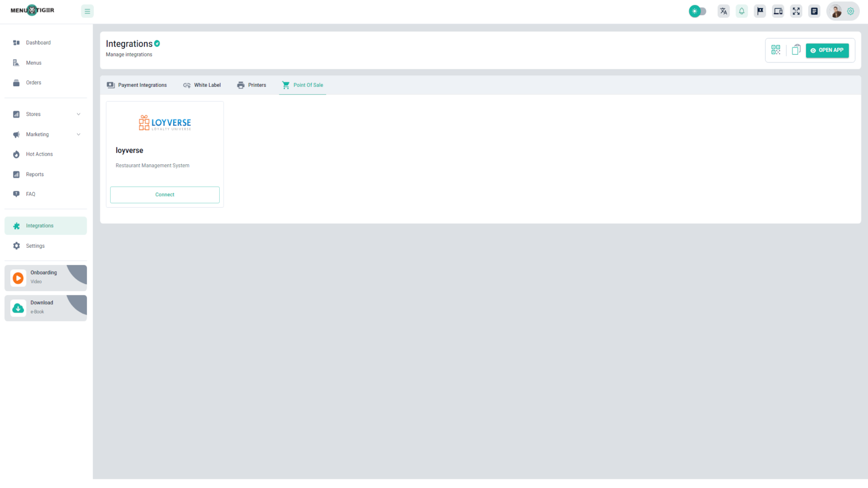Expand the Marketing sidebar menu

point(37,134)
